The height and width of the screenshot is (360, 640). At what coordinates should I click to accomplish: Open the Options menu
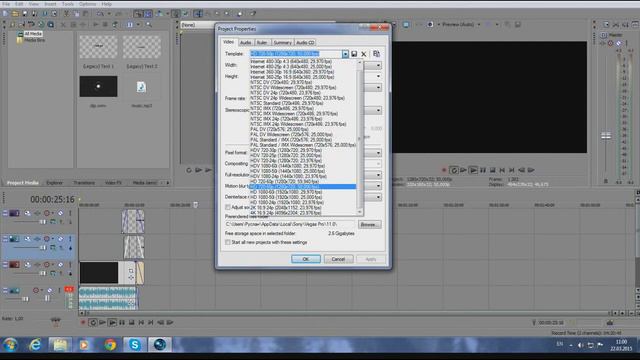coord(87,4)
